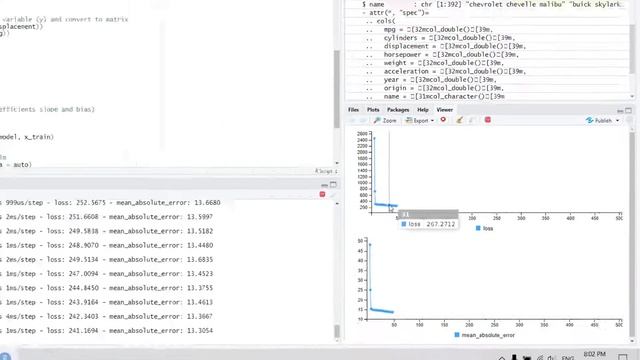This screenshot has width=640, height=360.
Task: Clear the console with faded broom icon
Action: pos(333,195)
